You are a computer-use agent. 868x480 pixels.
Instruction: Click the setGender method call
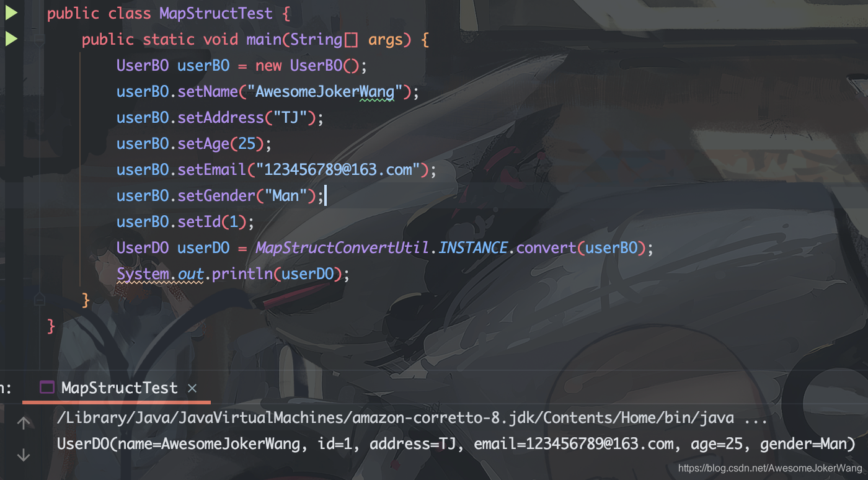coord(216,196)
